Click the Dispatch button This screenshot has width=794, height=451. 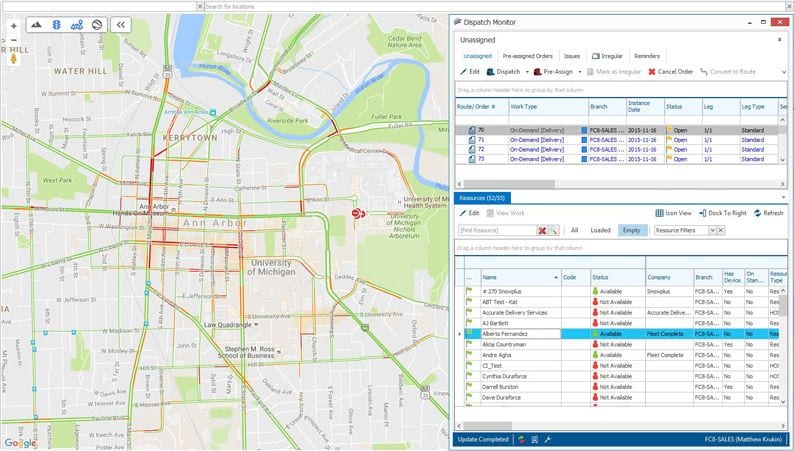point(503,72)
